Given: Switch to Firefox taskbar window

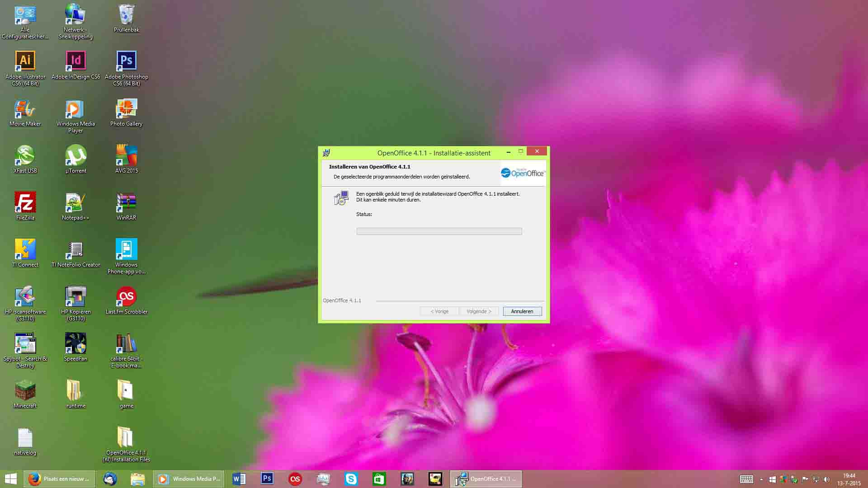Looking at the screenshot, I should [59, 479].
